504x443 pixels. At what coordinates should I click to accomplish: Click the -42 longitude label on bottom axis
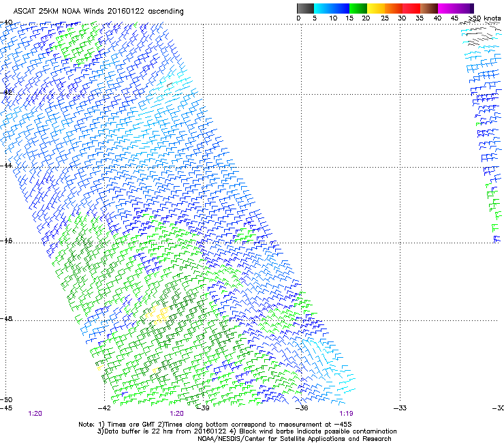pos(104,408)
